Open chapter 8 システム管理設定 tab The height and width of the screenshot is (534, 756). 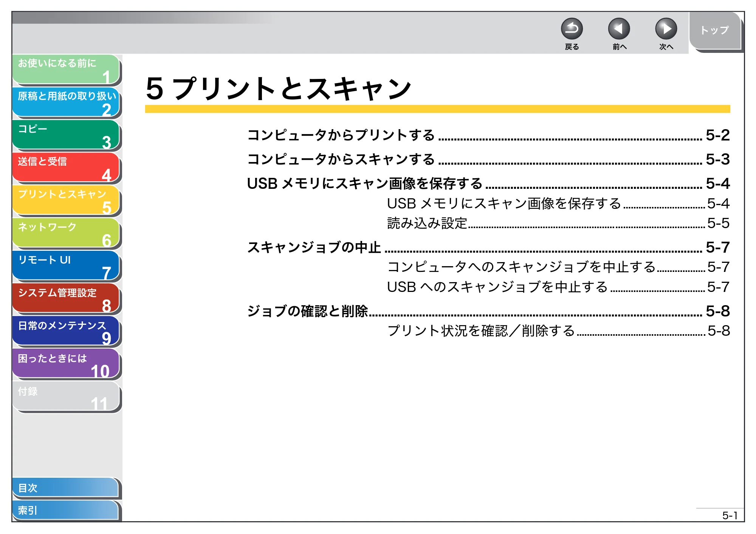pos(66,298)
